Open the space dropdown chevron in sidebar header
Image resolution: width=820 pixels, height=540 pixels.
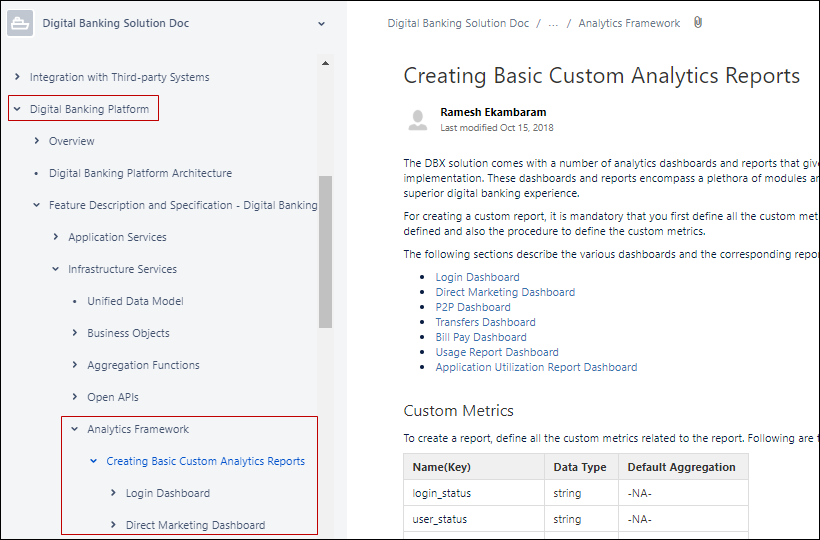pyautogui.click(x=322, y=24)
